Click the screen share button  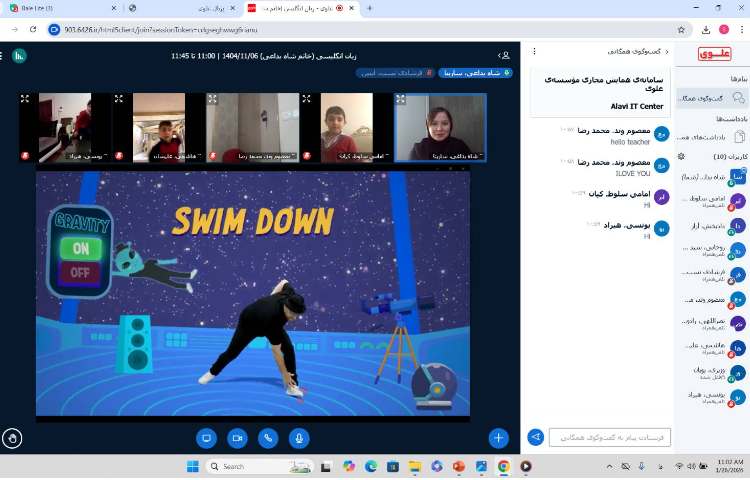point(207,438)
